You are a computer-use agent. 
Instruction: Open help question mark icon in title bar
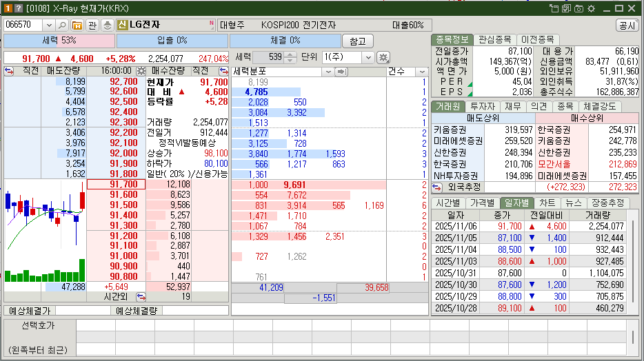19,8
